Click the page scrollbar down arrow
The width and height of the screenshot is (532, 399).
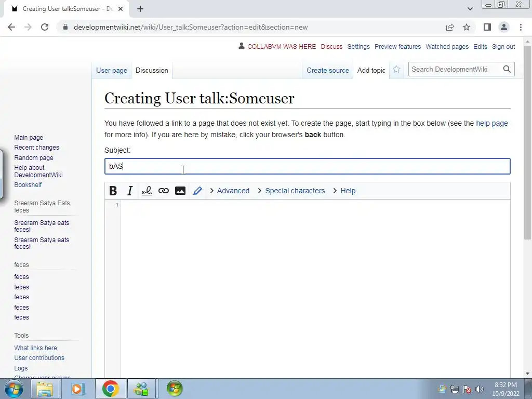click(527, 374)
